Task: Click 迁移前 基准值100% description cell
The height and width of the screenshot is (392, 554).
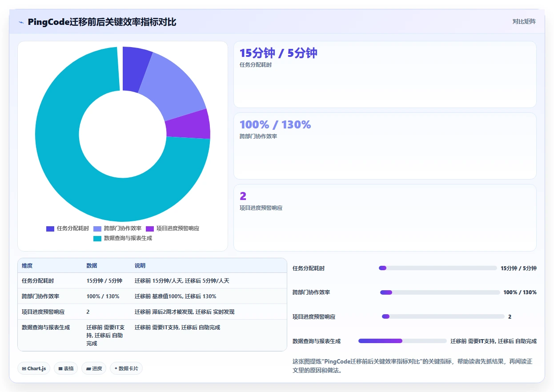Action: [x=176, y=296]
